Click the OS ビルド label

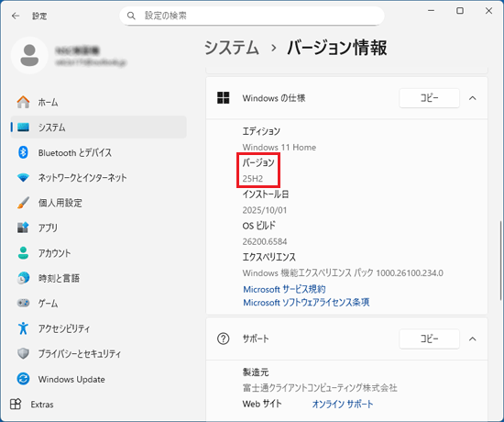(259, 226)
